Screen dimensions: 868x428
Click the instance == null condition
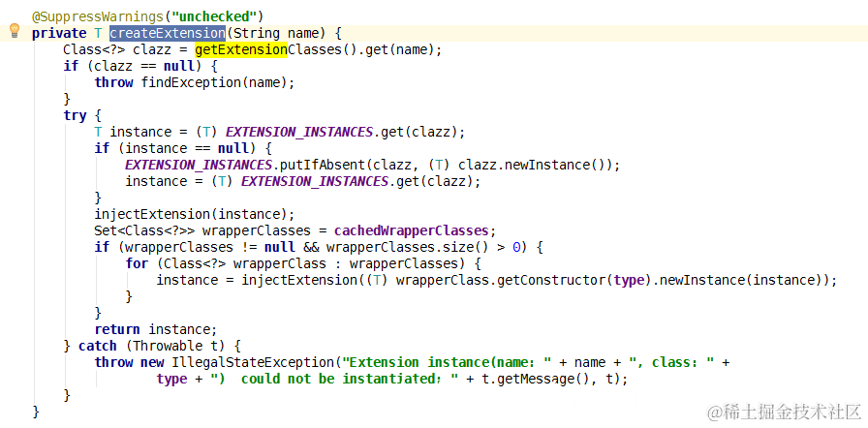coord(186,148)
